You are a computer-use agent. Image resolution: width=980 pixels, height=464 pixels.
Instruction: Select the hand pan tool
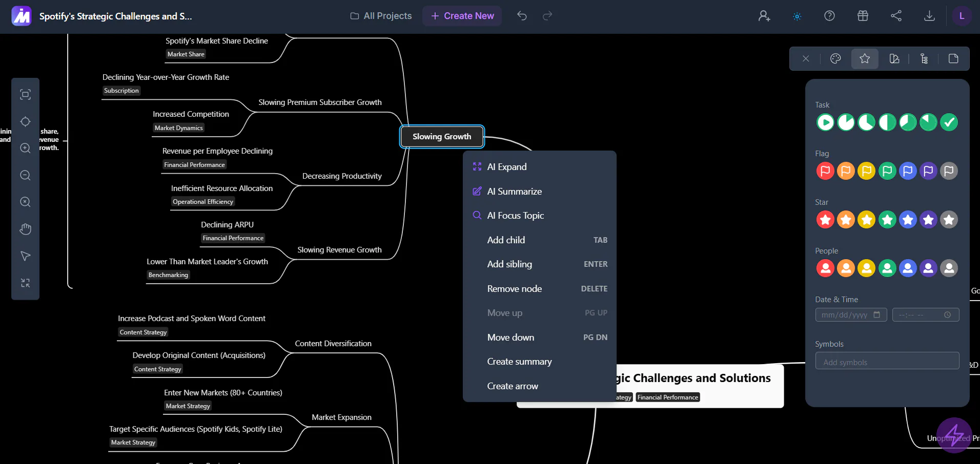[x=25, y=229]
